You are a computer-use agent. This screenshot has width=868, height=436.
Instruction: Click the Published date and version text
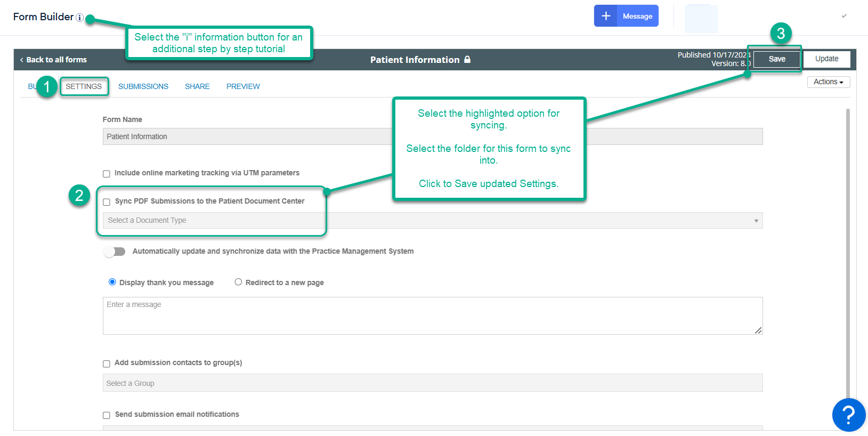point(714,59)
